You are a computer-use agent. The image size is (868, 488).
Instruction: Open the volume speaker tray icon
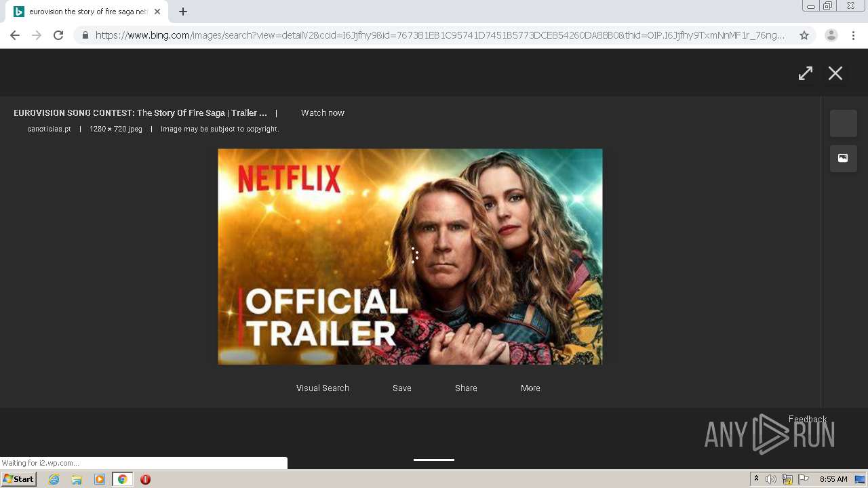pyautogui.click(x=771, y=479)
